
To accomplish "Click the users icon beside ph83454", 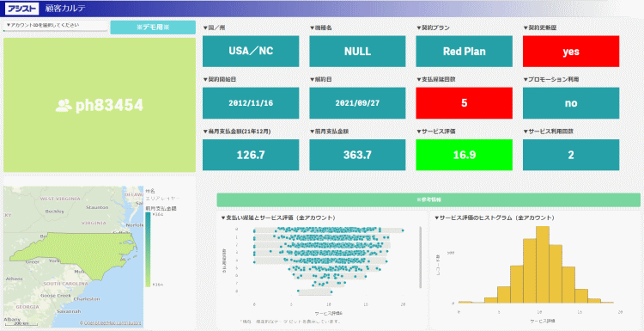I will [64, 106].
